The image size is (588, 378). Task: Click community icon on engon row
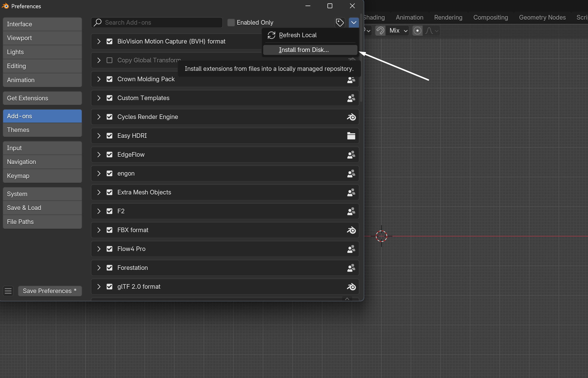351,174
